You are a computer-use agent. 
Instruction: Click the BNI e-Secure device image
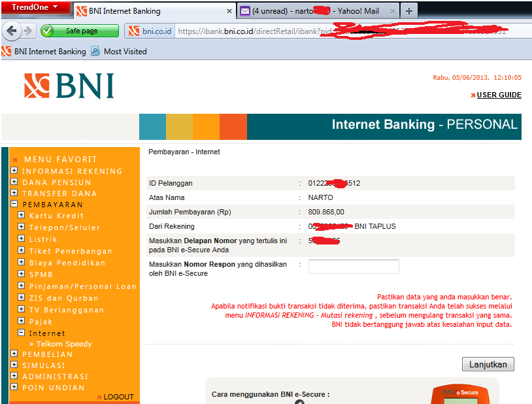point(460,394)
